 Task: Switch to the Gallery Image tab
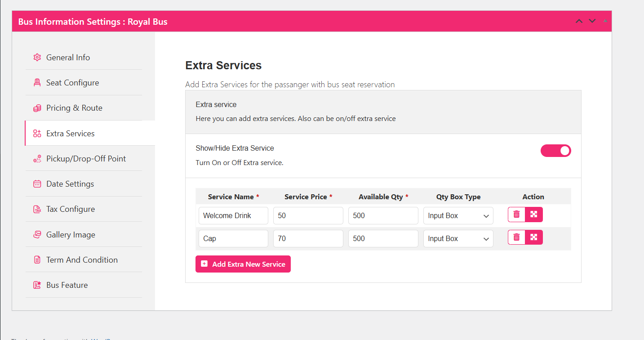click(71, 235)
